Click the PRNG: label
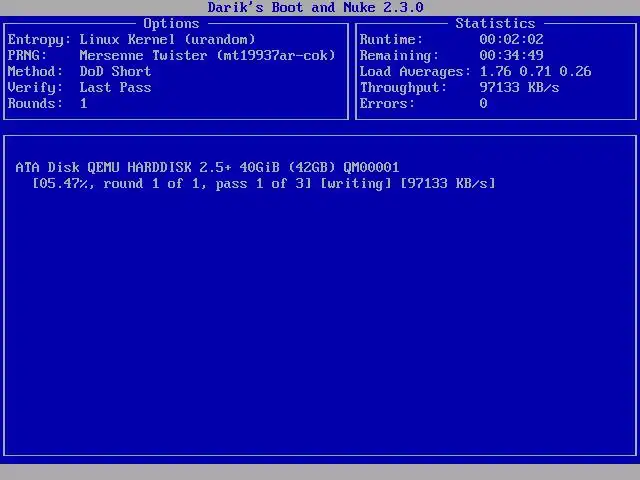This screenshot has height=480, width=640. [27, 56]
